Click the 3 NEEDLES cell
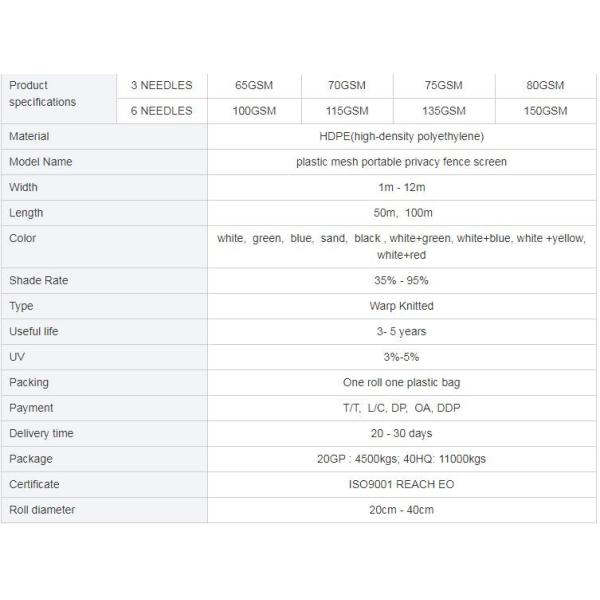Viewport: 600px width, 600px height. point(161,85)
